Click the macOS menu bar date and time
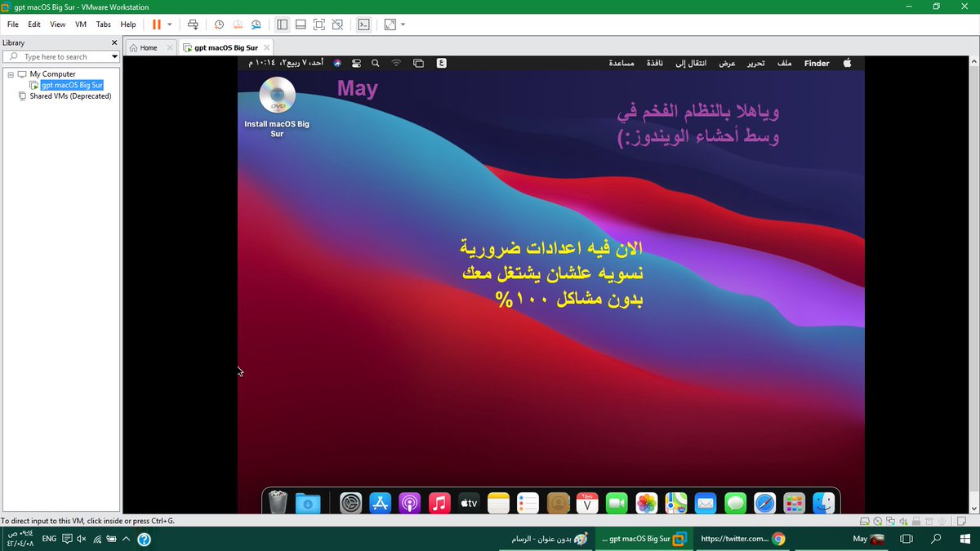 tap(284, 63)
